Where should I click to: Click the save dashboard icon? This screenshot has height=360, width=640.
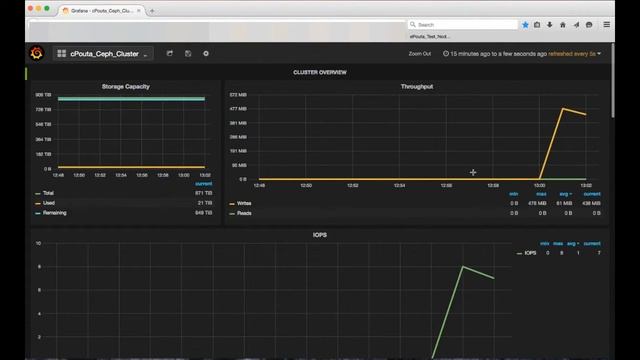[188, 53]
